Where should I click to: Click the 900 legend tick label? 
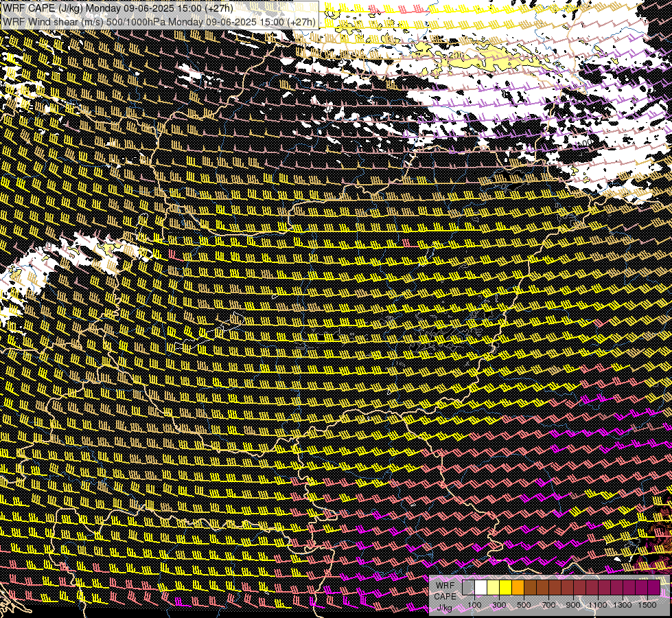tap(573, 605)
